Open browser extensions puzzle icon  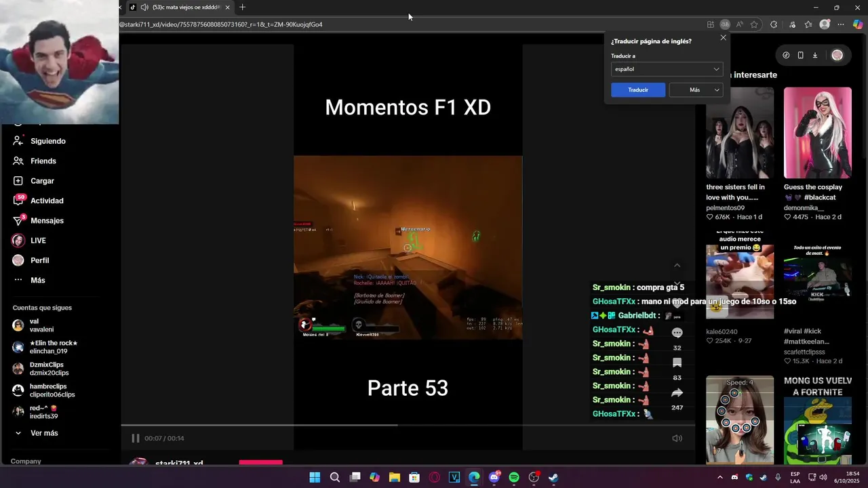coord(774,24)
